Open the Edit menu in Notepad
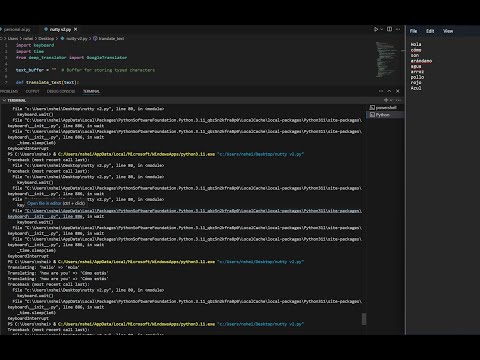The height and width of the screenshot is (360, 480). pyautogui.click(x=430, y=31)
